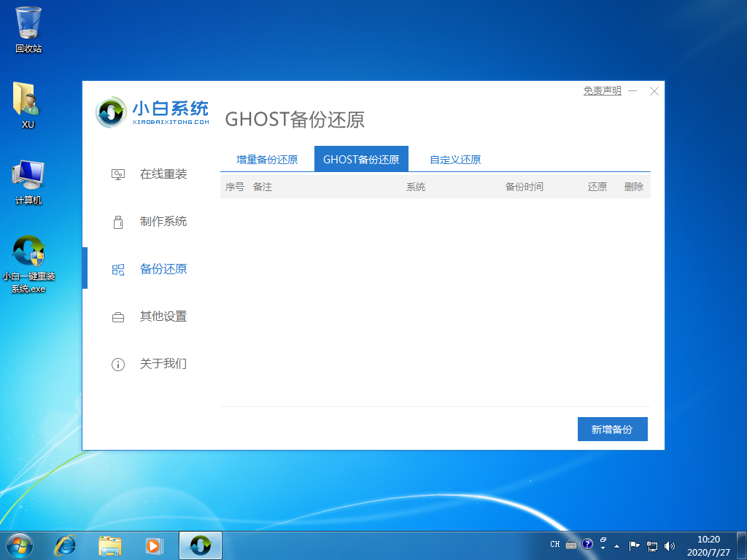Click the CH language indicator

point(554,544)
